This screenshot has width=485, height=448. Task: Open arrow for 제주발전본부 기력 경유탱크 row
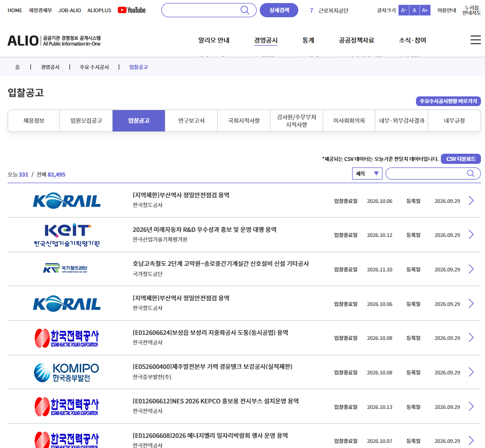click(471, 372)
